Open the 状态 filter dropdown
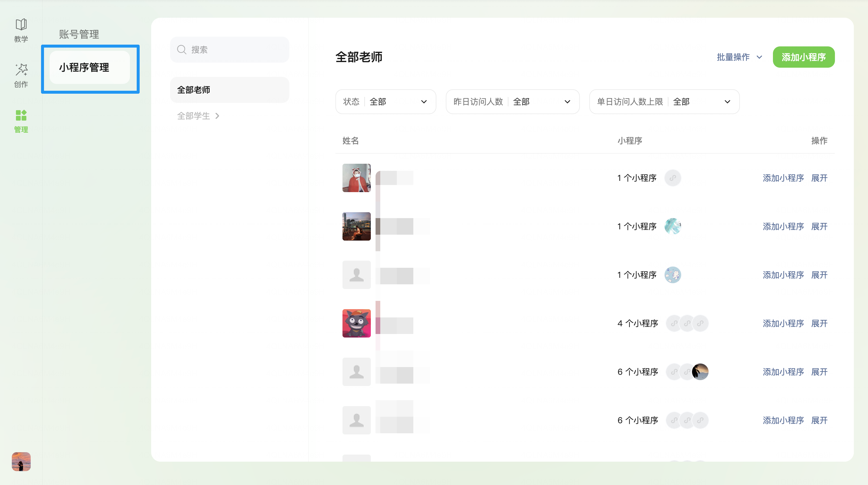Viewport: 868px width, 485px height. pos(386,101)
